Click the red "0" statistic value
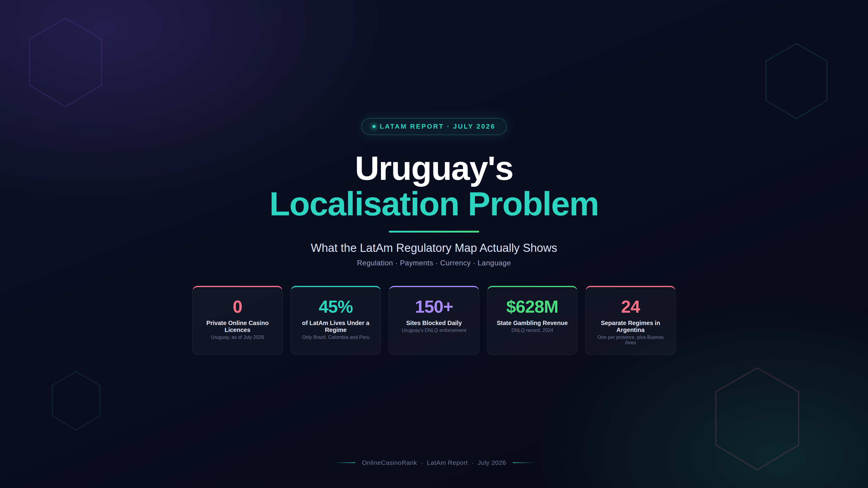Viewport: 868px width, 488px height. 237,307
